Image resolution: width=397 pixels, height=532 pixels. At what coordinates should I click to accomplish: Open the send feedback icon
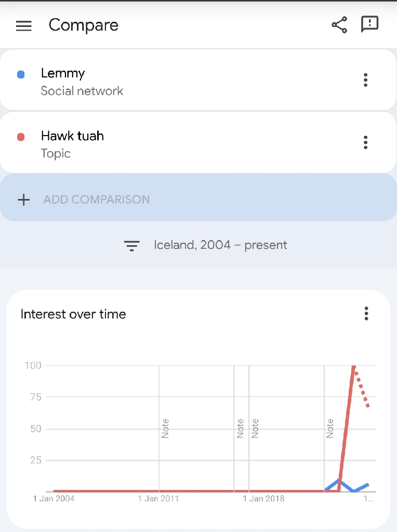[x=369, y=24]
